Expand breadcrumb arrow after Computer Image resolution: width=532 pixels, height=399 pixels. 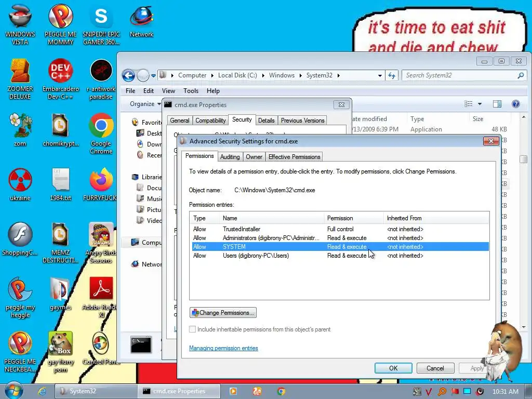click(x=212, y=75)
